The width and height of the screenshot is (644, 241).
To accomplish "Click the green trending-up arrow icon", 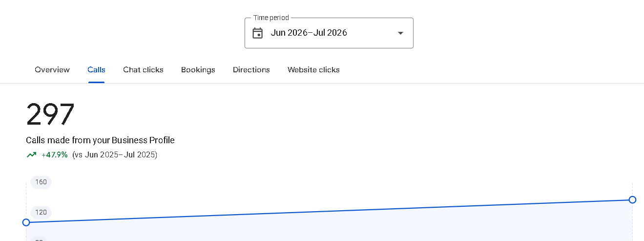I will pos(31,155).
